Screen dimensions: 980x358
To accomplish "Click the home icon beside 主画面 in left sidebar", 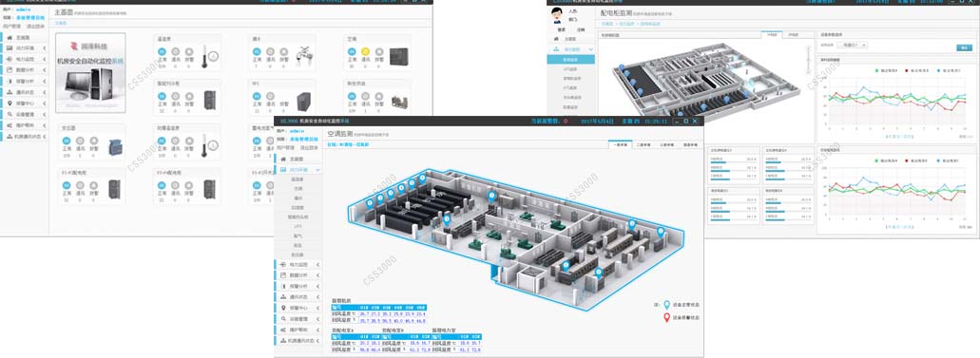I will [x=10, y=38].
